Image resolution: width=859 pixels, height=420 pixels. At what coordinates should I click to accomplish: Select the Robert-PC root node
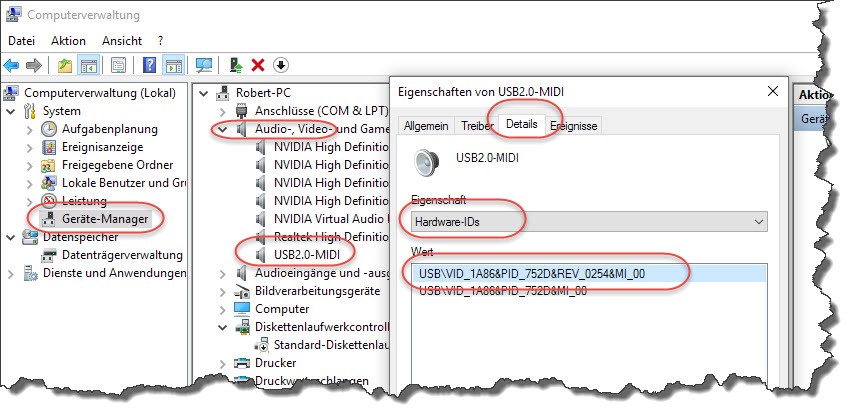tap(264, 93)
